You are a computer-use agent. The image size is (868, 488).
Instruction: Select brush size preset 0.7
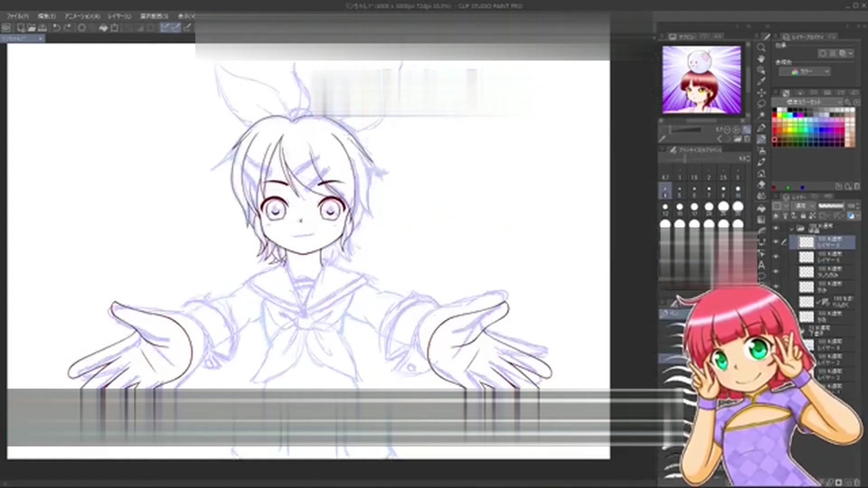665,174
